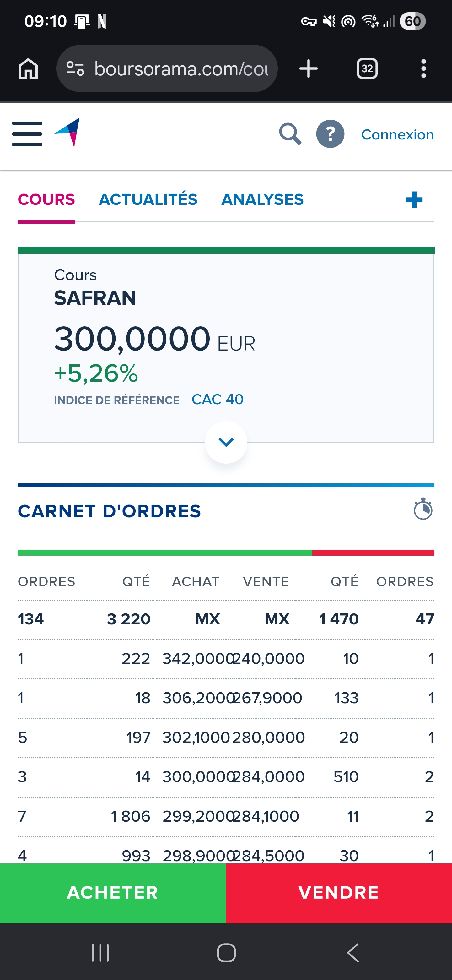Tap the green ACHETER button
This screenshot has width=452, height=980.
coord(113,893)
